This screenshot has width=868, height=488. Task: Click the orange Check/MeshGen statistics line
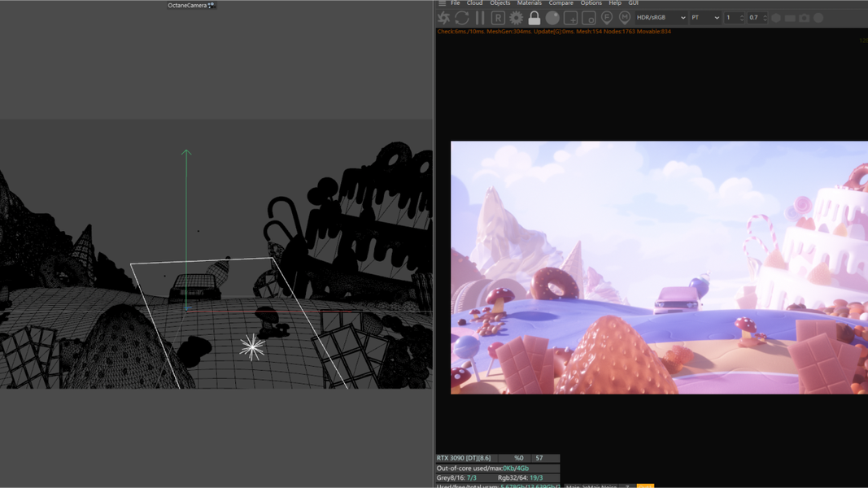click(553, 32)
